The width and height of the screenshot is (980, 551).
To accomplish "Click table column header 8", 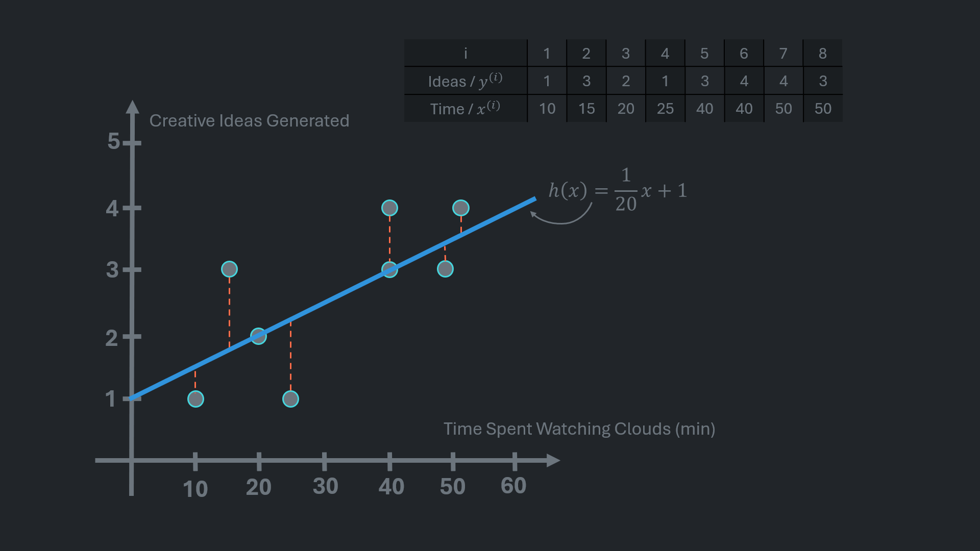I will click(x=822, y=54).
